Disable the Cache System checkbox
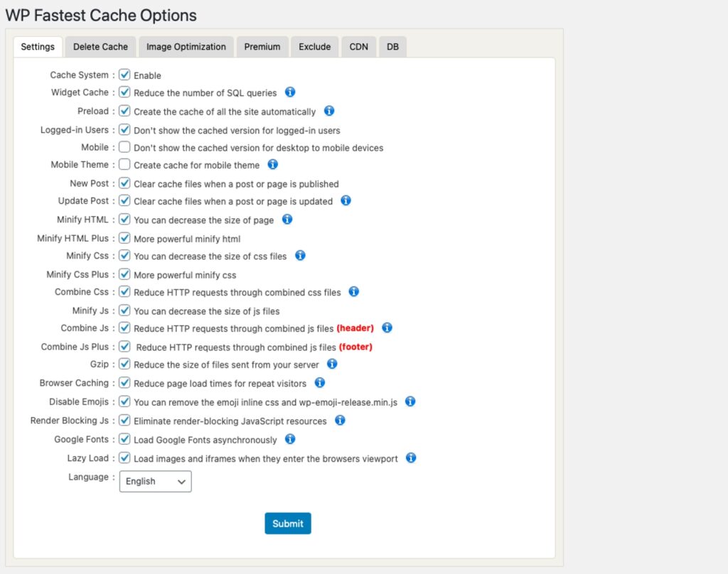 pos(124,75)
